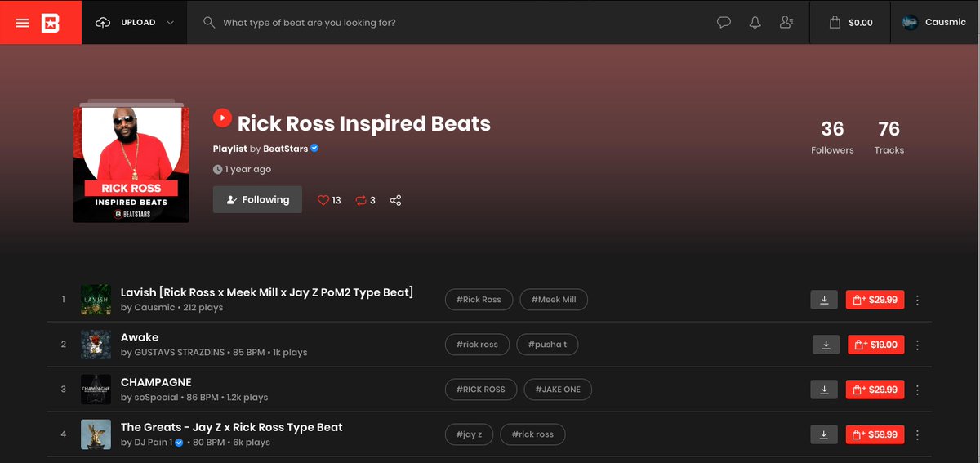The height and width of the screenshot is (463, 980).
Task: Download the Awake track
Action: pos(826,345)
